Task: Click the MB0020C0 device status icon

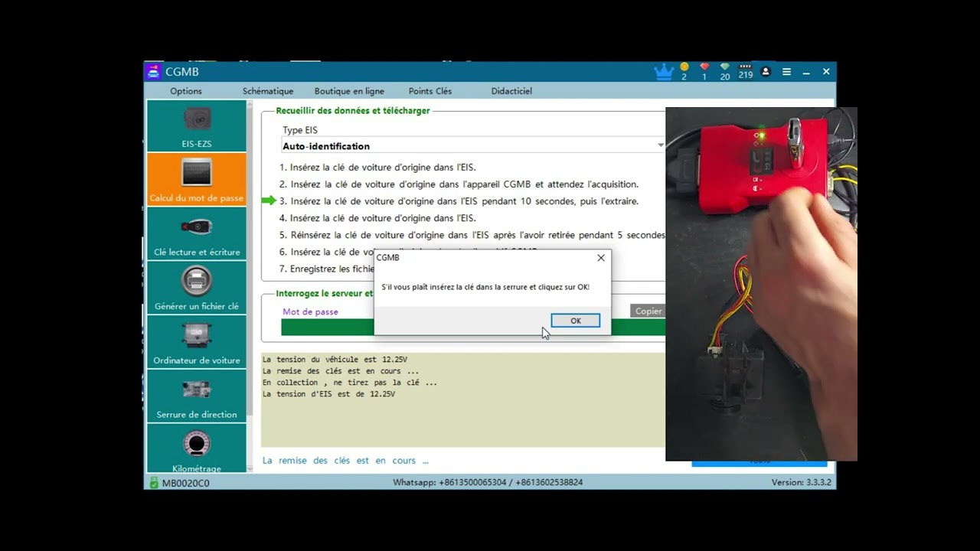Action: (154, 483)
